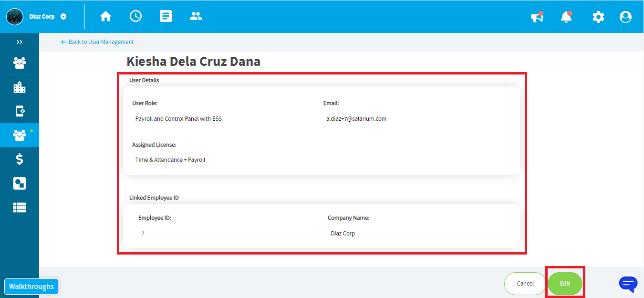Open the dollar payroll icon in sidebar
The height and width of the screenshot is (298, 644).
(x=20, y=159)
